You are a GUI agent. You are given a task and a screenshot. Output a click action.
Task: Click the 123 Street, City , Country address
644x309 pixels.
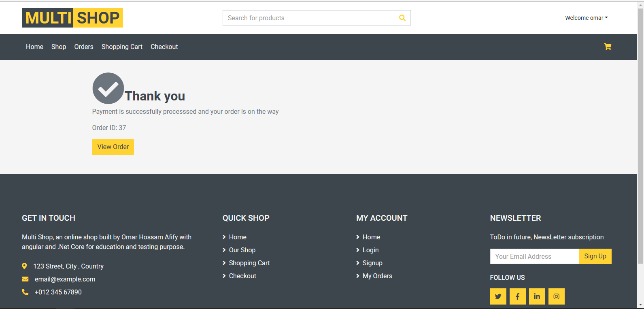68,266
